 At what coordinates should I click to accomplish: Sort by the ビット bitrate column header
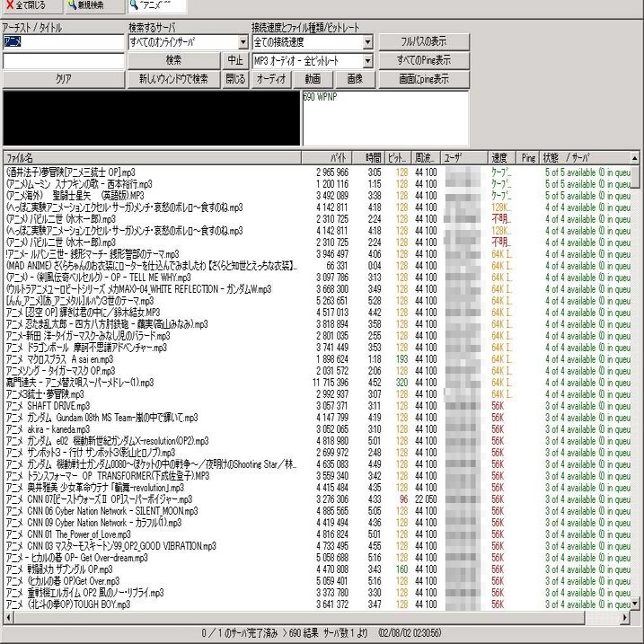click(x=397, y=158)
